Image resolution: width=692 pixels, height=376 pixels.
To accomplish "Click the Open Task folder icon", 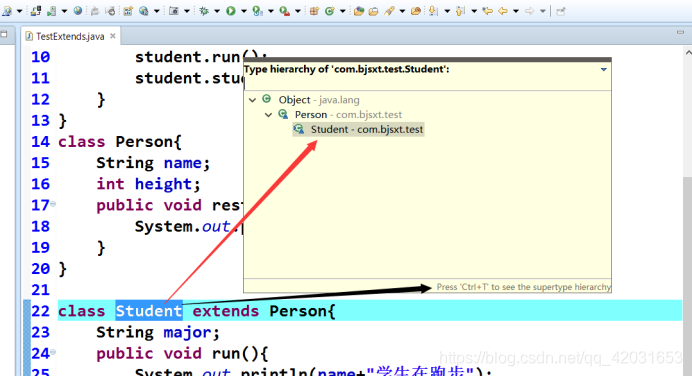I will click(x=373, y=11).
